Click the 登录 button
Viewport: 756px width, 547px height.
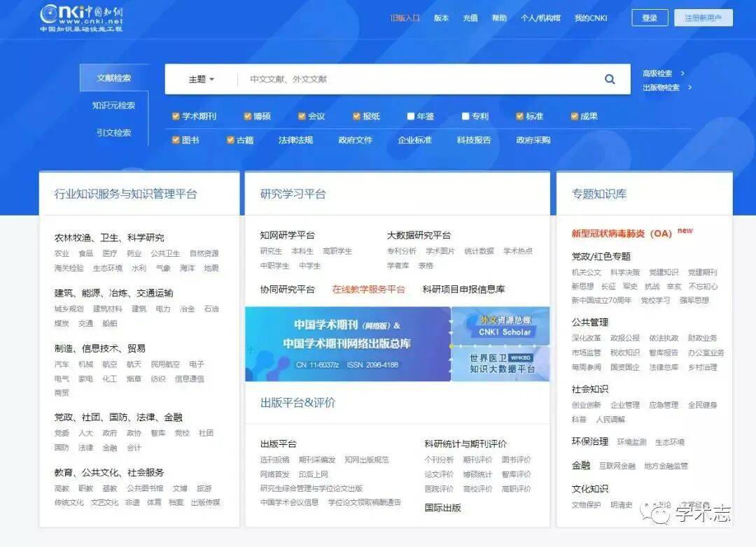649,17
